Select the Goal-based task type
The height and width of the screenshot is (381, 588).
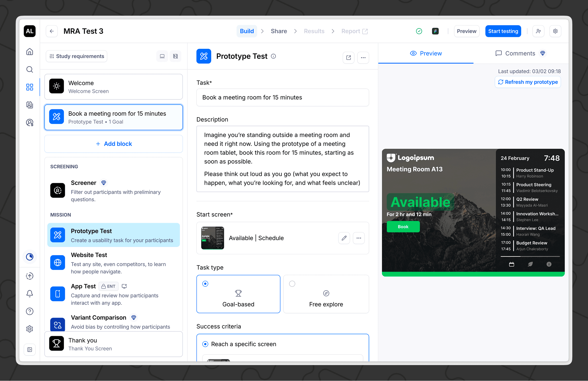click(x=238, y=294)
